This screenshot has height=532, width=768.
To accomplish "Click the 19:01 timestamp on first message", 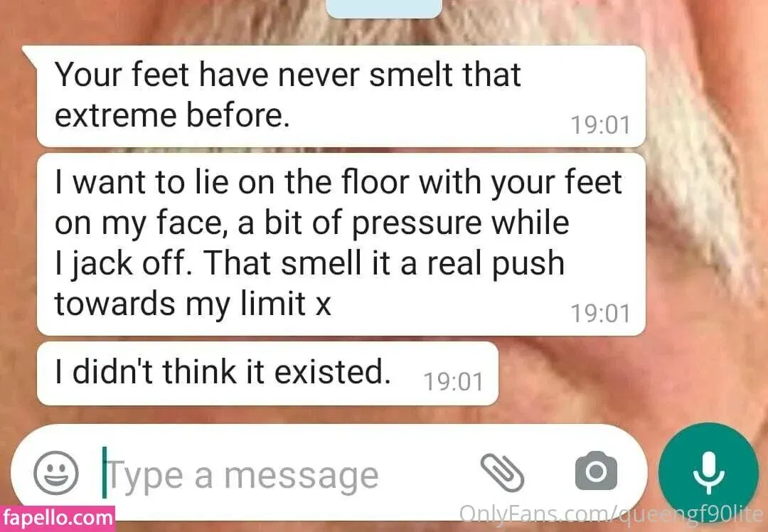I will 600,124.
